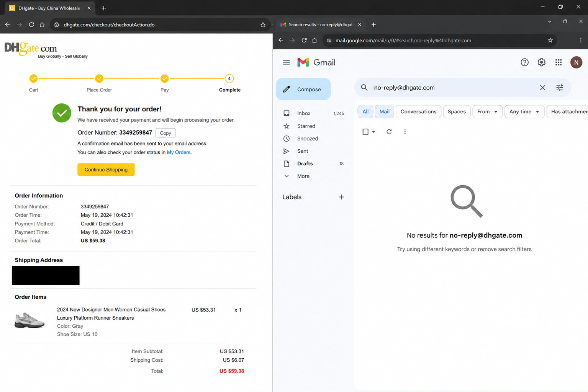Close the Gmail search results tab
The height and width of the screenshot is (392, 588).
coord(359,24)
